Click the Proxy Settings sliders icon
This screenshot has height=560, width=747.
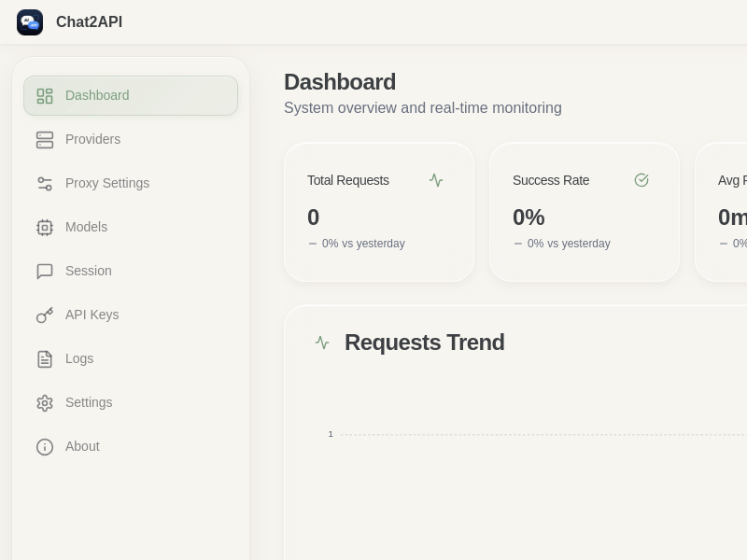coord(45,183)
